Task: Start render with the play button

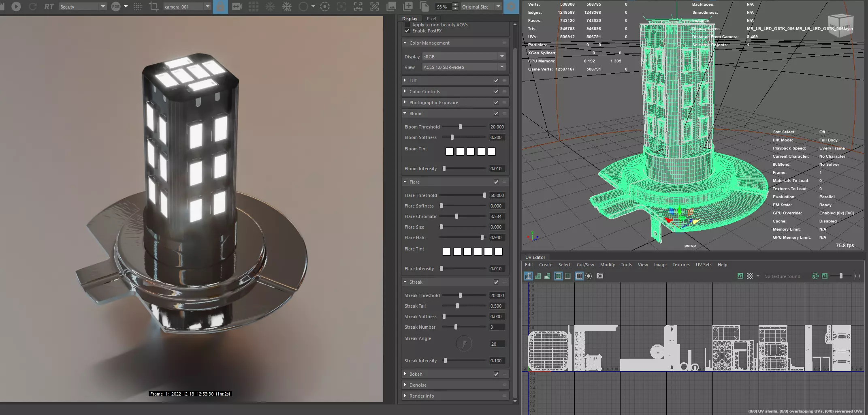Action: click(16, 6)
